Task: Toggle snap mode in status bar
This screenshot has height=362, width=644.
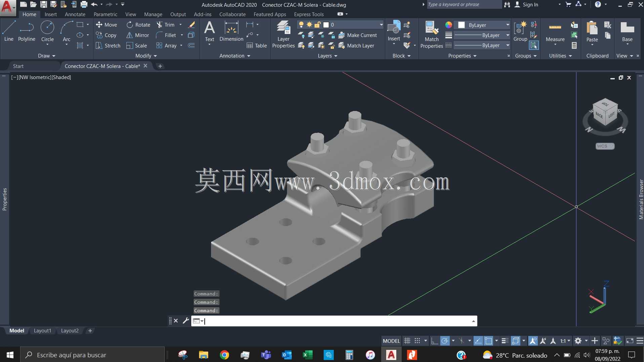Action: pos(417,341)
